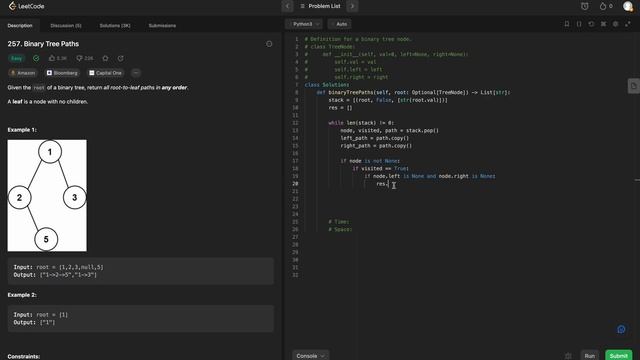Enter fullscreen with expand icon
Image resolution: width=640 pixels, height=360 pixels.
tap(628, 24)
